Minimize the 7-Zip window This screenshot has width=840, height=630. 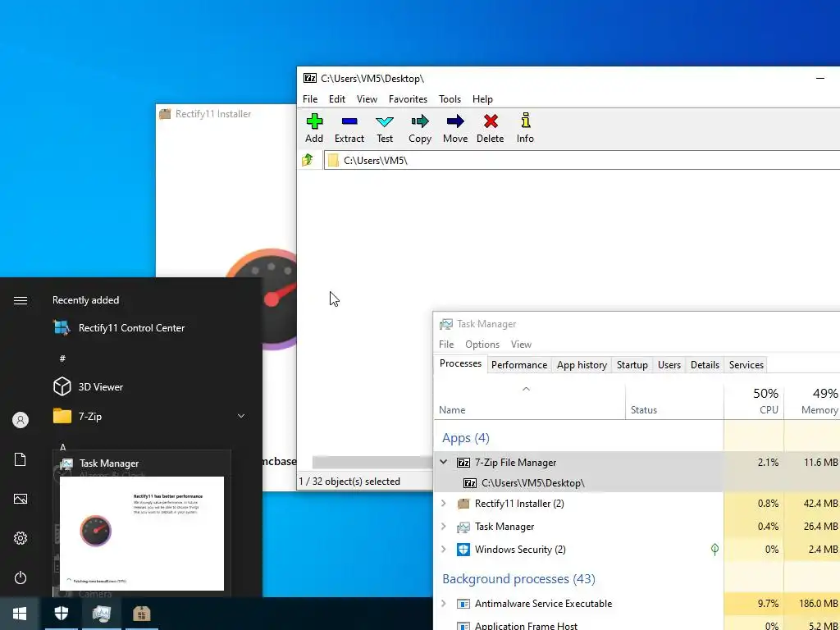coord(820,78)
